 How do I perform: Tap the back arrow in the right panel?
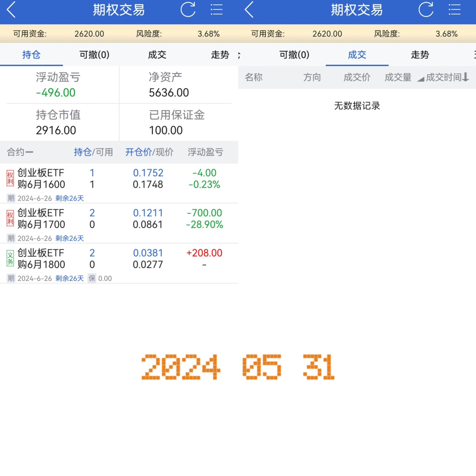(249, 10)
